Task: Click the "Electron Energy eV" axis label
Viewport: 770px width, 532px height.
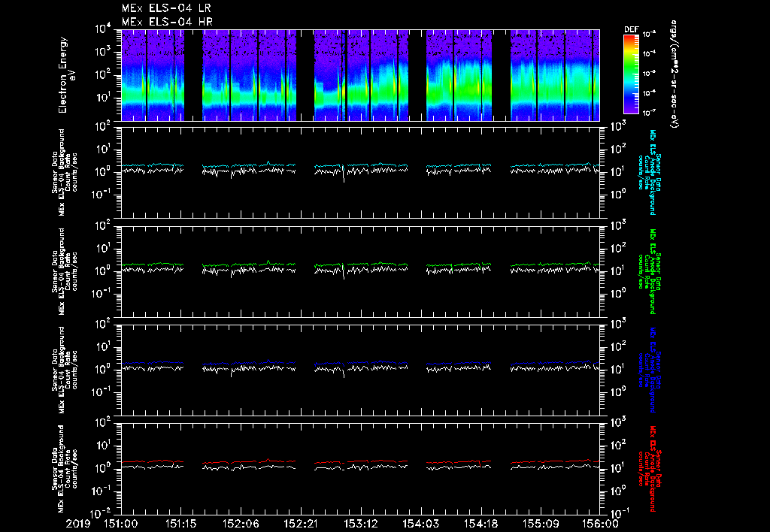Action: click(x=66, y=75)
